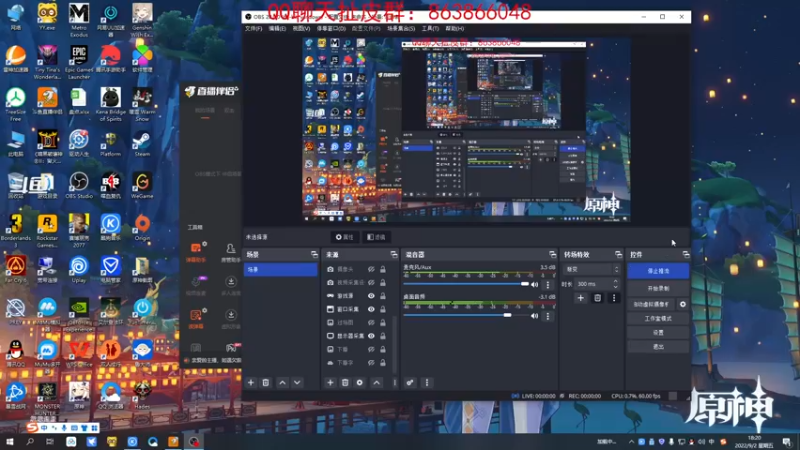Unlock the 游戏源 source lock

tap(383, 296)
